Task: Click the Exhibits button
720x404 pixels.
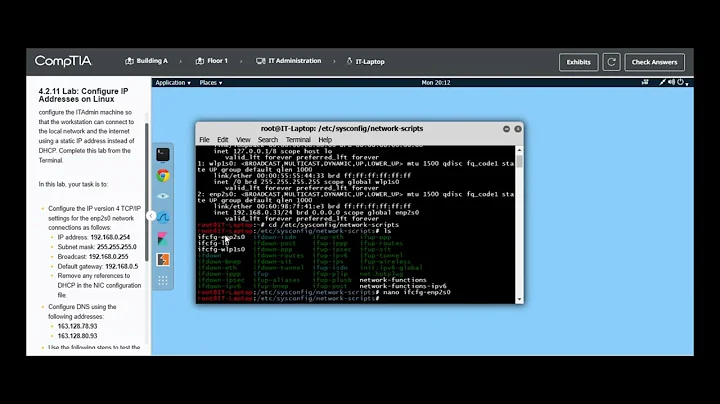Action: tap(579, 62)
